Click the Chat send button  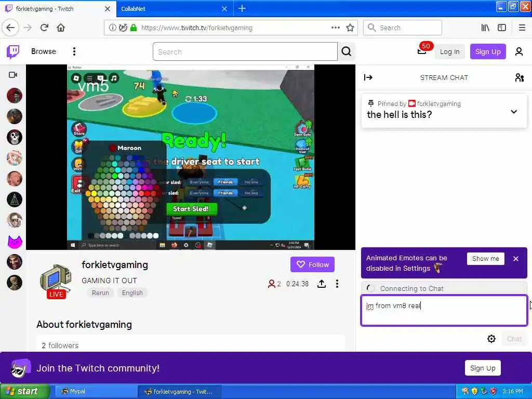pyautogui.click(x=514, y=339)
